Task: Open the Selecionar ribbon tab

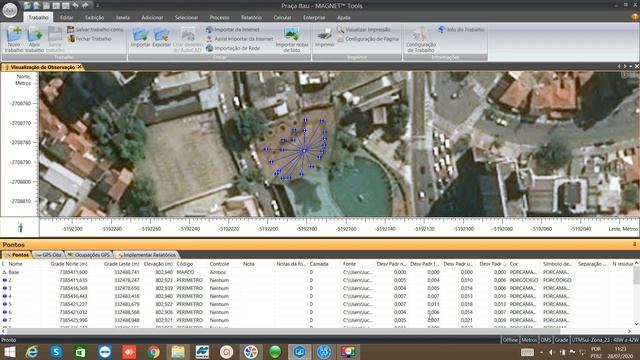Action: tap(186, 18)
